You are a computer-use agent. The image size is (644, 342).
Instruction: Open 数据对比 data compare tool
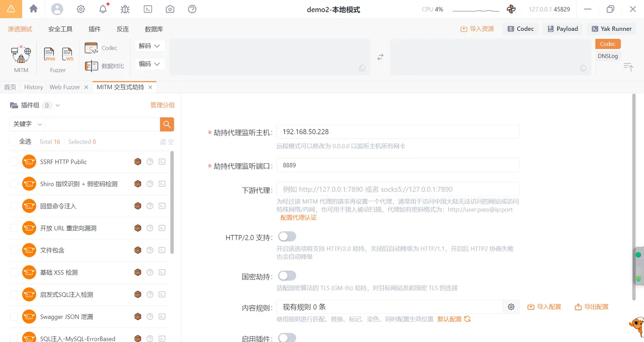[x=104, y=66]
